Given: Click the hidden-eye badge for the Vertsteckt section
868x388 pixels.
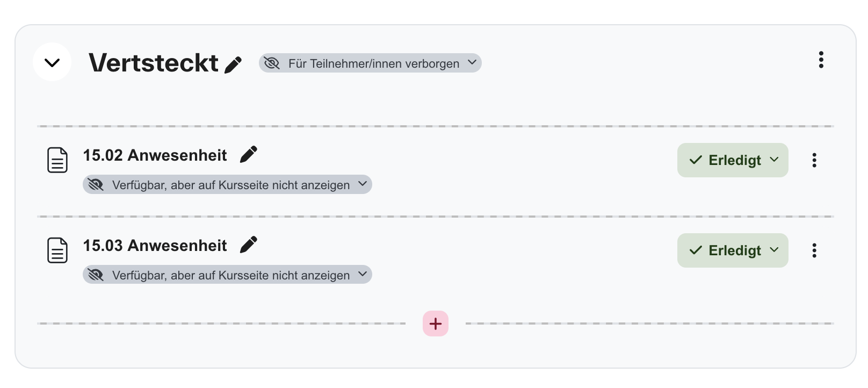Looking at the screenshot, I should coord(273,63).
